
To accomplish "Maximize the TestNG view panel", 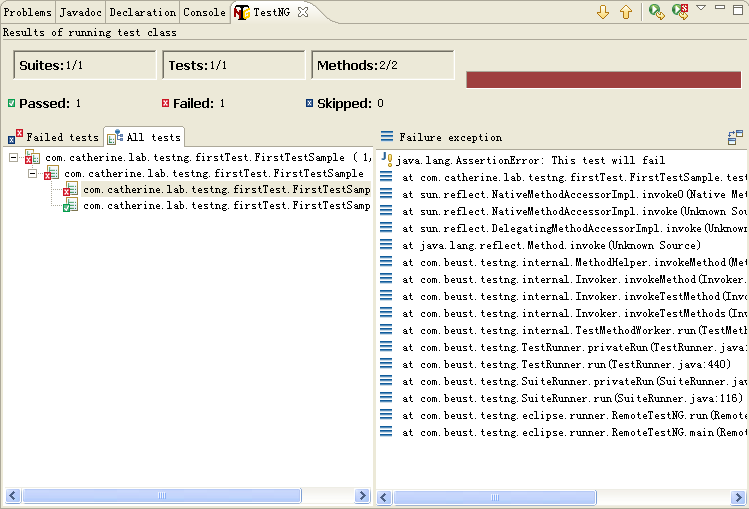I will pos(739,9).
